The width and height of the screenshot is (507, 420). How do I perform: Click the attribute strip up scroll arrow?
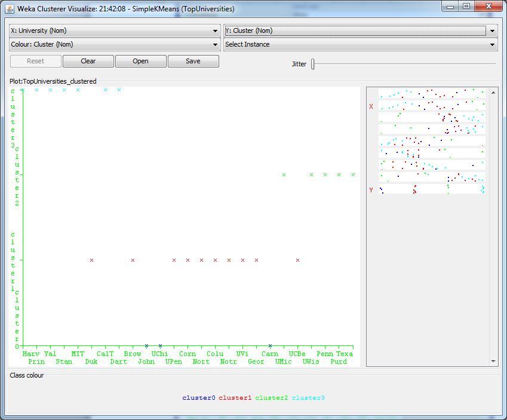pyautogui.click(x=493, y=93)
